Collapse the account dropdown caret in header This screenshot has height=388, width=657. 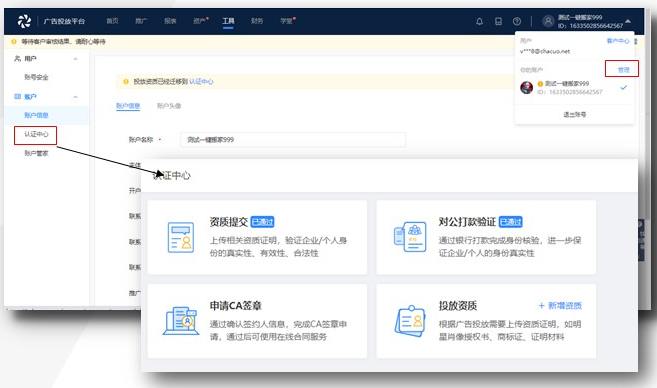[628, 21]
